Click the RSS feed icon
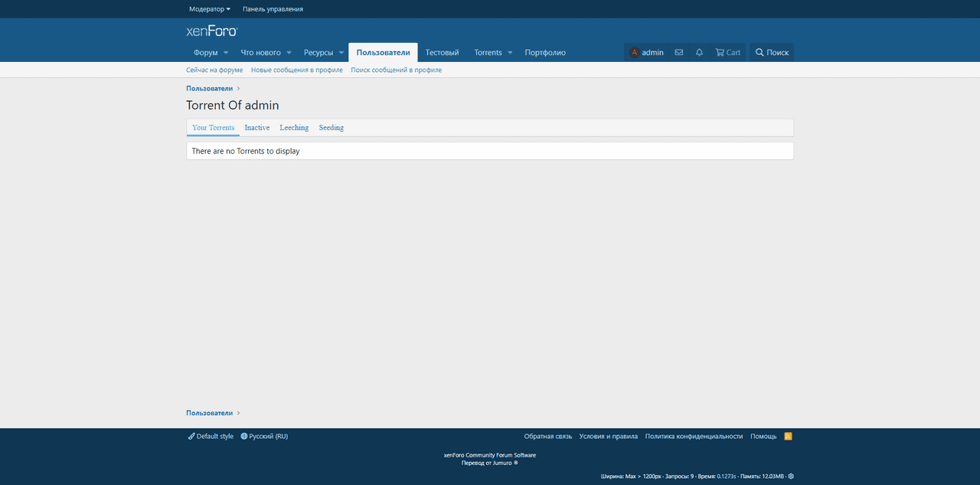 pos(788,436)
